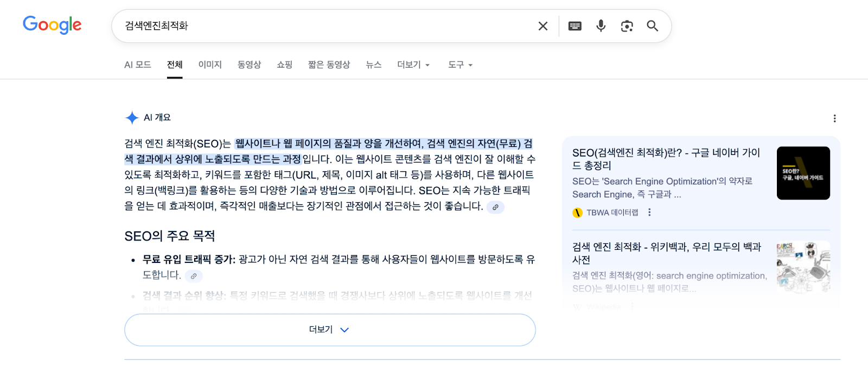
Task: Click into the search input field
Action: [x=325, y=26]
